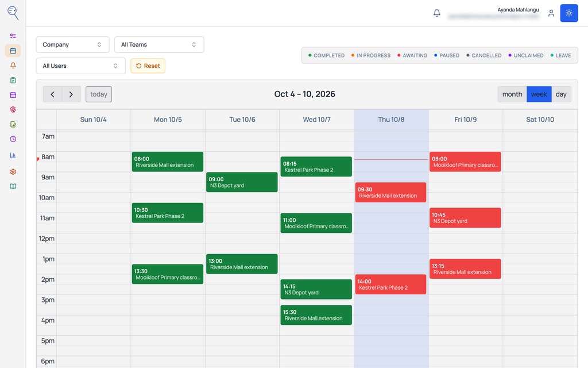Switch to week view
588x368 pixels.
click(x=539, y=94)
